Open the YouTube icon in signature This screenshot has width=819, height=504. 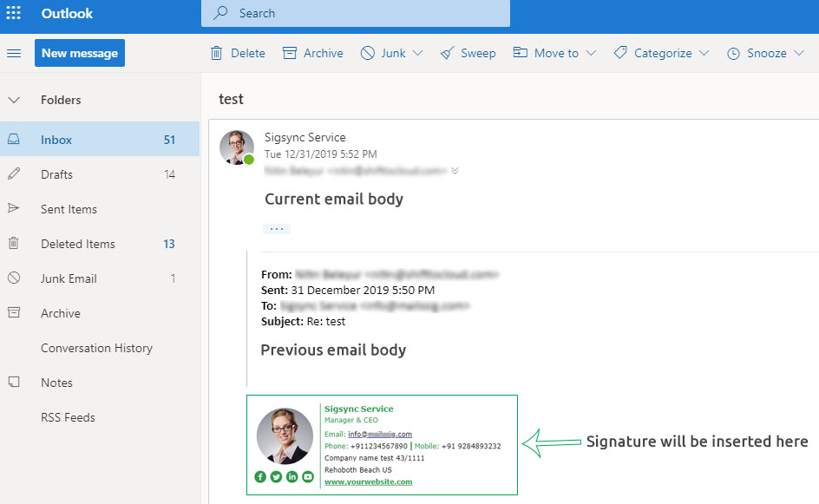pos(307,476)
